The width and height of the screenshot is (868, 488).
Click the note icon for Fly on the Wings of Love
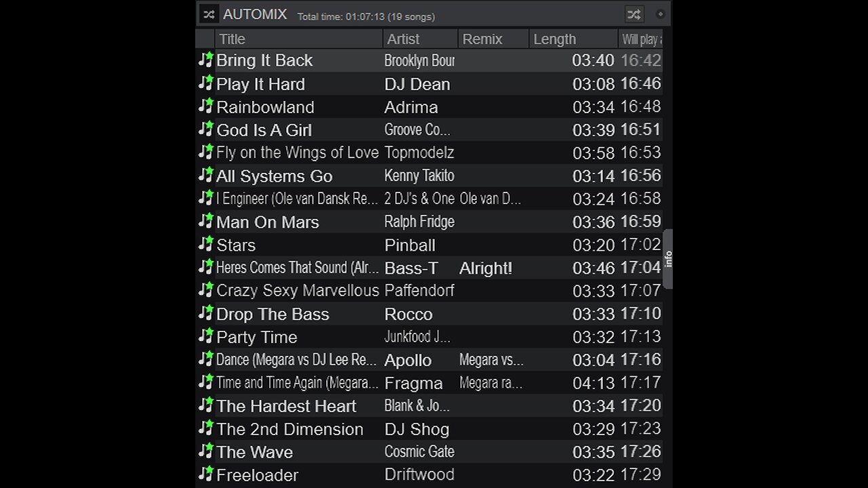click(x=205, y=152)
